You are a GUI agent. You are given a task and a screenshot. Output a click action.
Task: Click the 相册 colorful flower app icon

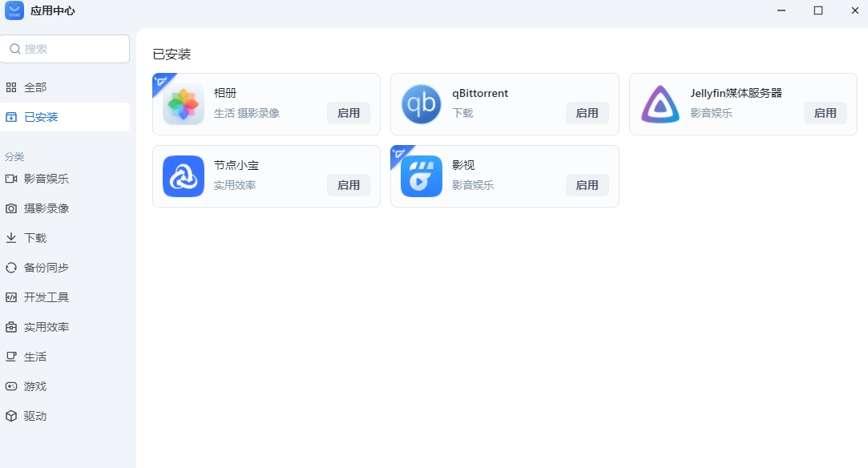[x=184, y=104]
